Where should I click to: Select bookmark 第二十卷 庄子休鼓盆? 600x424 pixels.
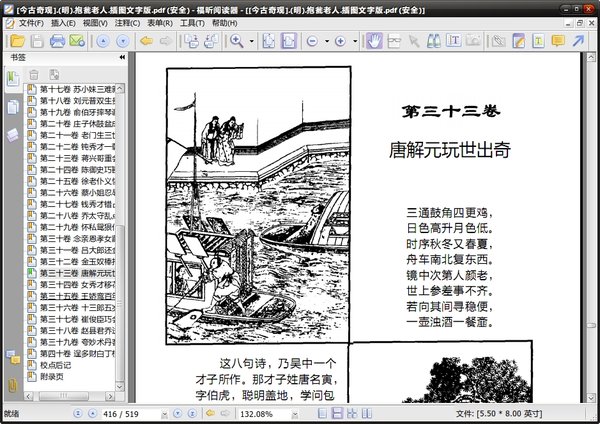(x=77, y=124)
